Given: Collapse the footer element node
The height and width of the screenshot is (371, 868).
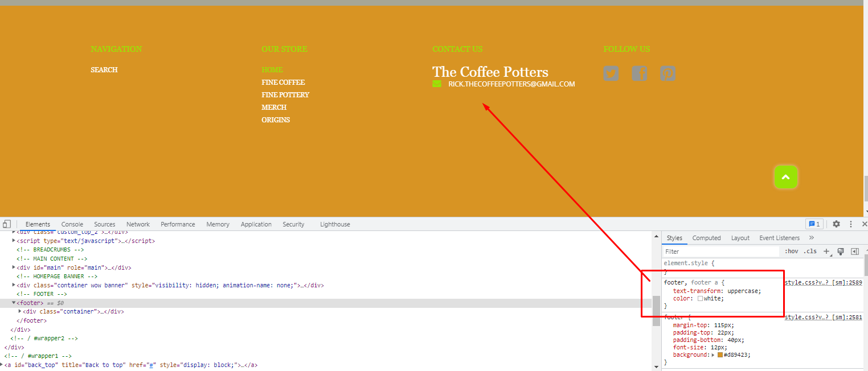Looking at the screenshot, I should [x=14, y=303].
